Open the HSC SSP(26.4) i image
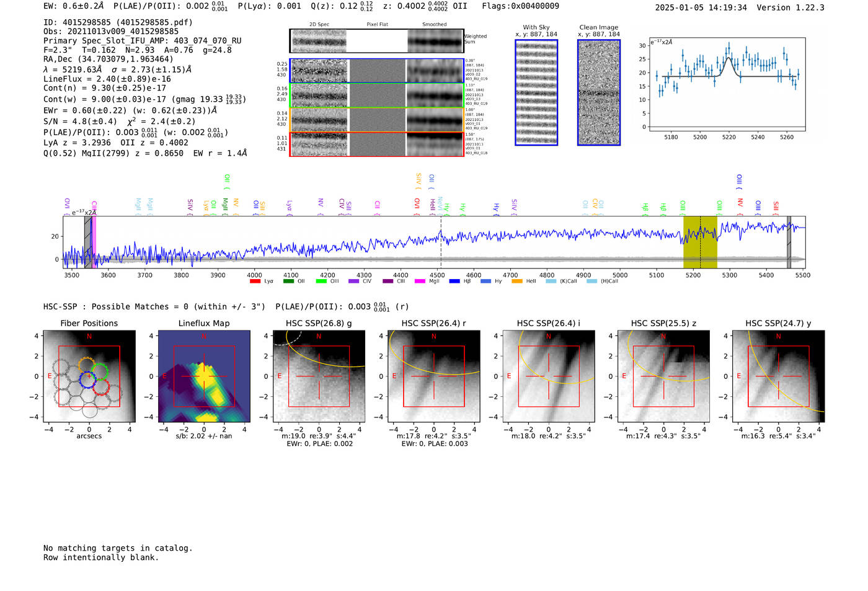The height and width of the screenshot is (591, 868). pos(549,376)
